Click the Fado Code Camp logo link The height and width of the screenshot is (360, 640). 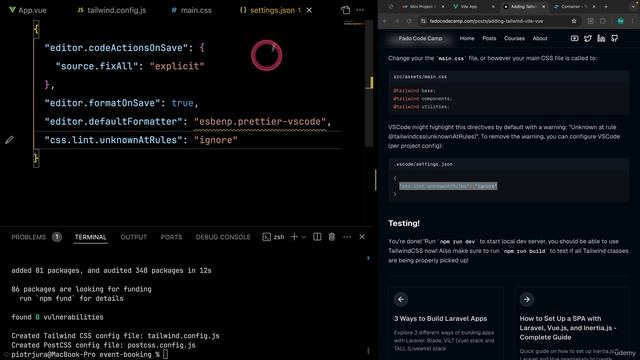tap(420, 38)
